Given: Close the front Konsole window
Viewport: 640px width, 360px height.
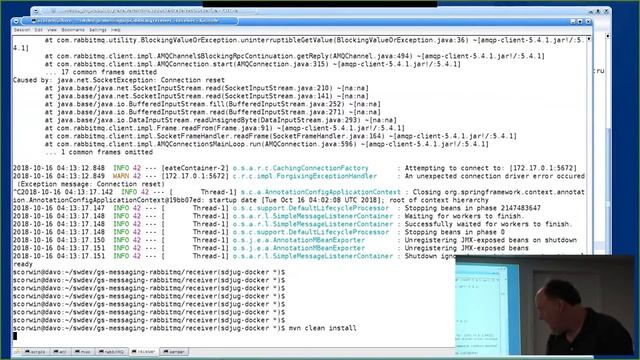Looking at the screenshot, I should pyautogui.click(x=588, y=22).
